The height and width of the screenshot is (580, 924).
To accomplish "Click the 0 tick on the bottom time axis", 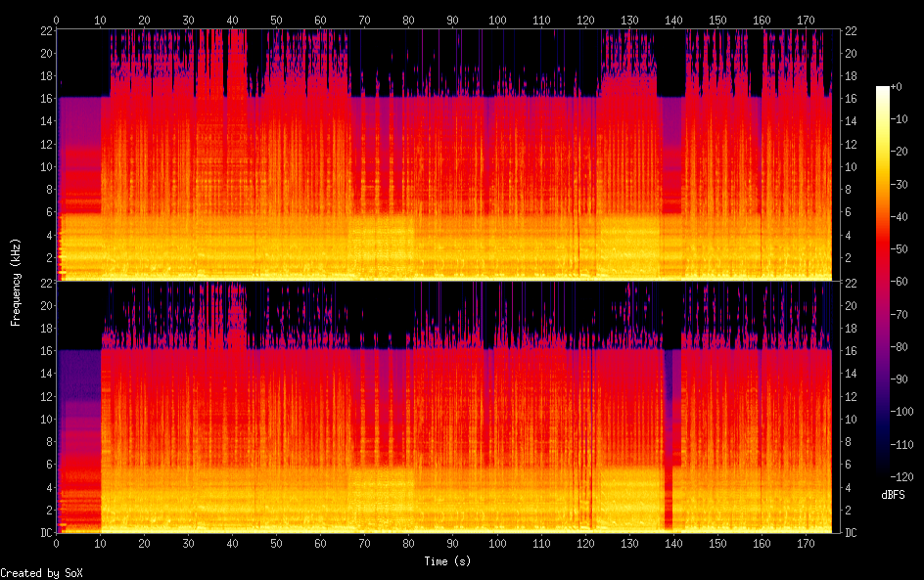I will [x=57, y=543].
